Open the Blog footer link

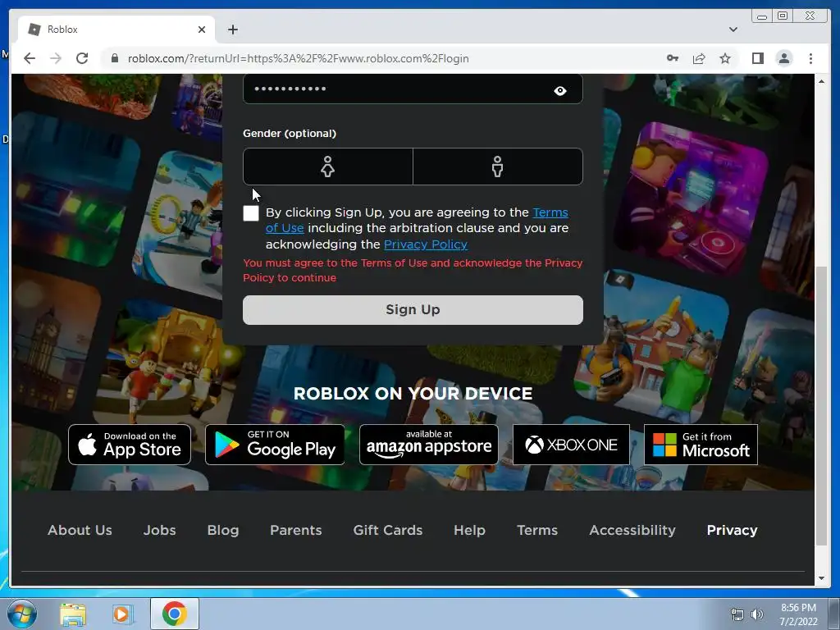coord(223,530)
